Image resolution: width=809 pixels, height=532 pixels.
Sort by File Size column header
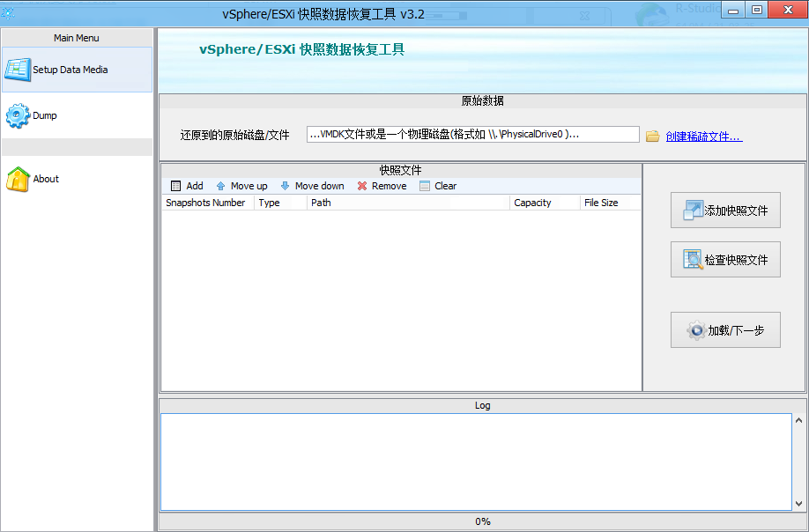click(611, 203)
